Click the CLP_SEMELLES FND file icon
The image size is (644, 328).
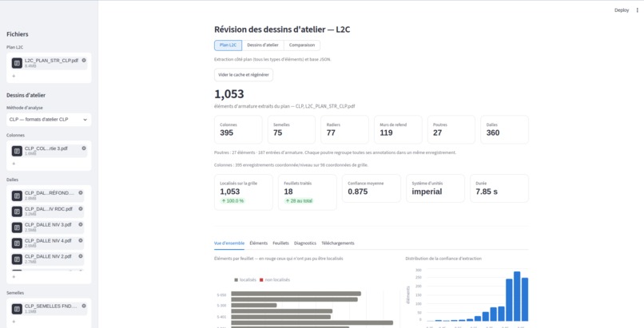(17, 309)
